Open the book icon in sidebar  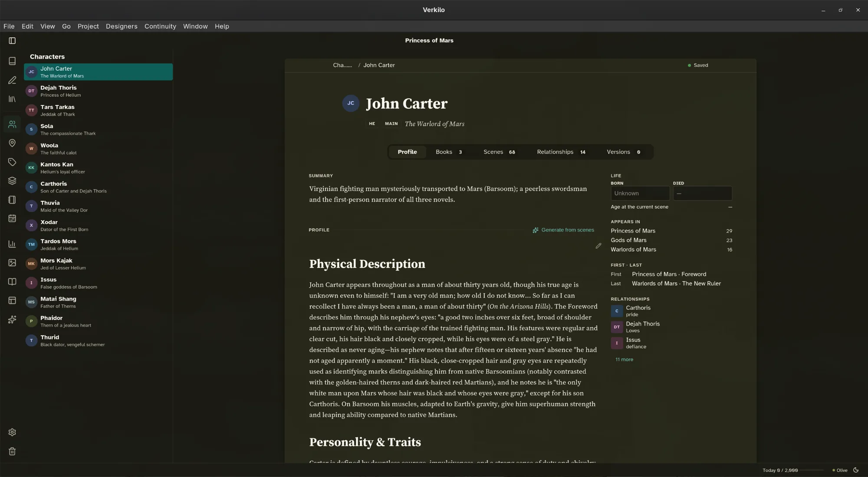coord(12,61)
